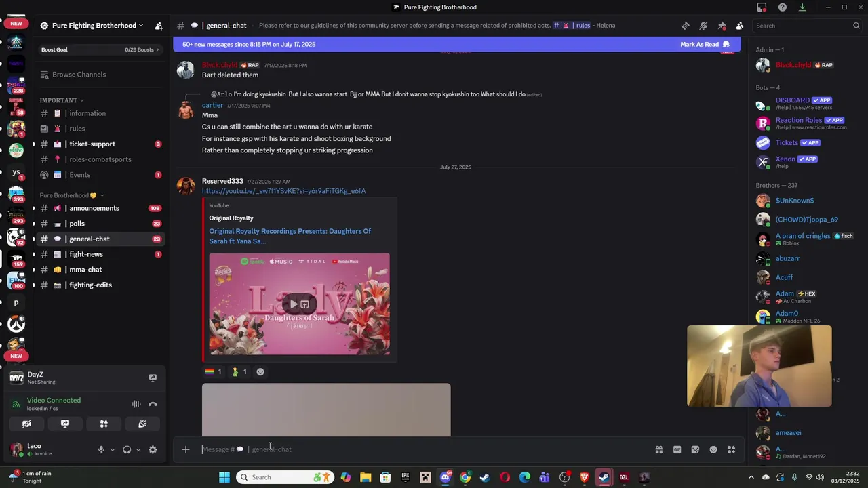868x488 pixels.
Task: Open the emoji picker in message bar
Action: [x=713, y=449]
